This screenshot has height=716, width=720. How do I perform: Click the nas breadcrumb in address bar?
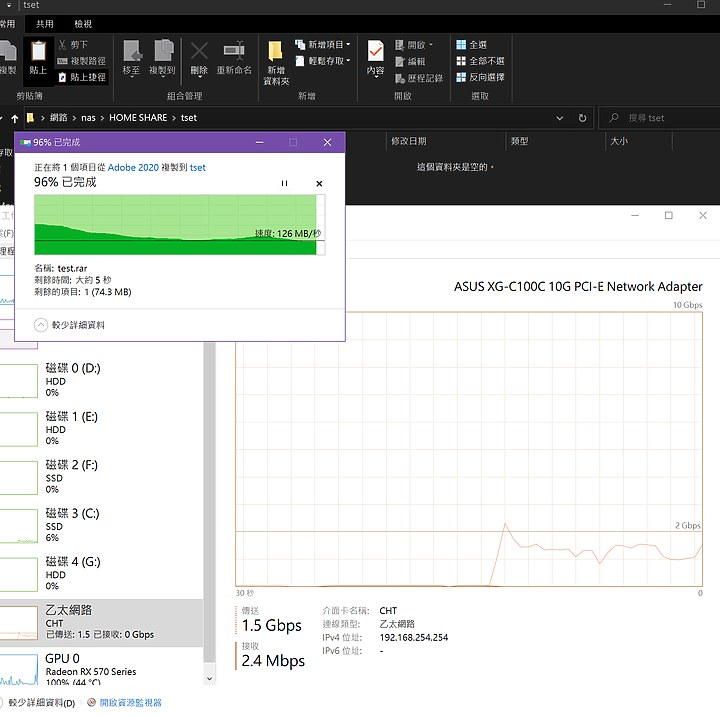click(x=89, y=118)
